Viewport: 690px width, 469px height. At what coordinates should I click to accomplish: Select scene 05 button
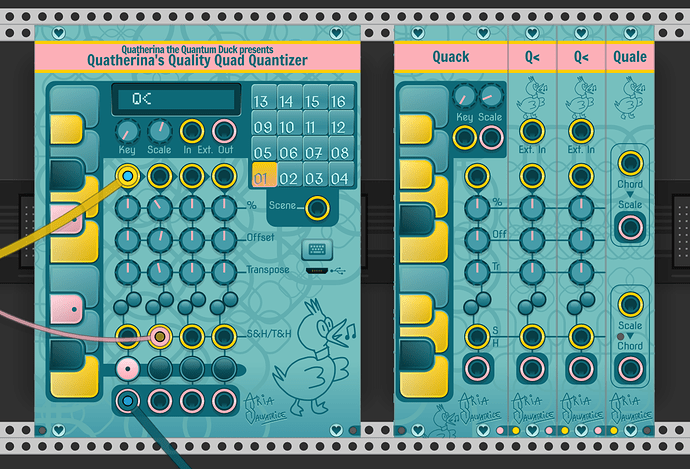click(264, 150)
